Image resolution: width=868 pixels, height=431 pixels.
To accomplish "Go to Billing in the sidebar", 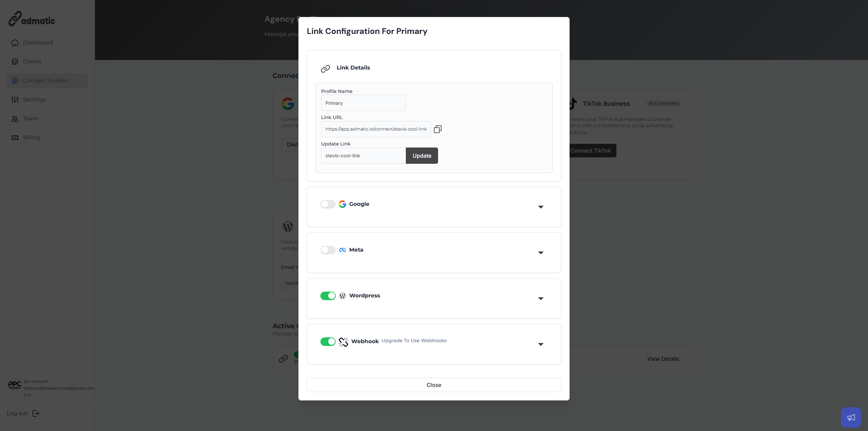I will click(32, 137).
